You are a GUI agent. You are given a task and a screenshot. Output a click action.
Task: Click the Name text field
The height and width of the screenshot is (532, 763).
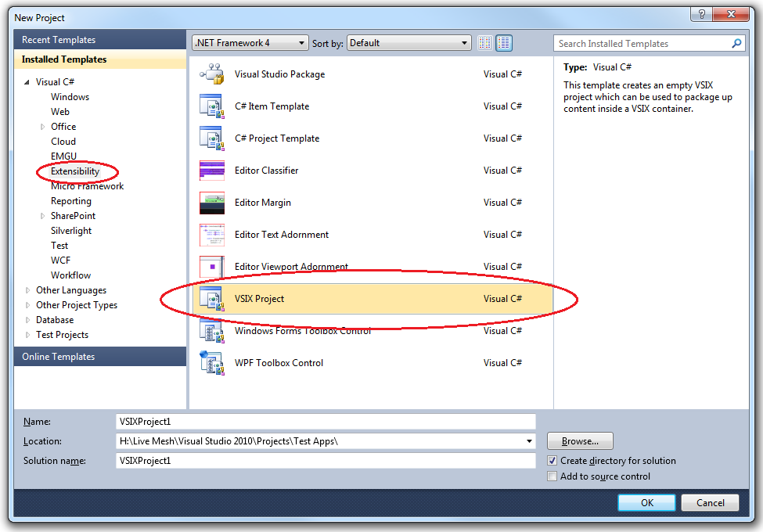coord(326,422)
